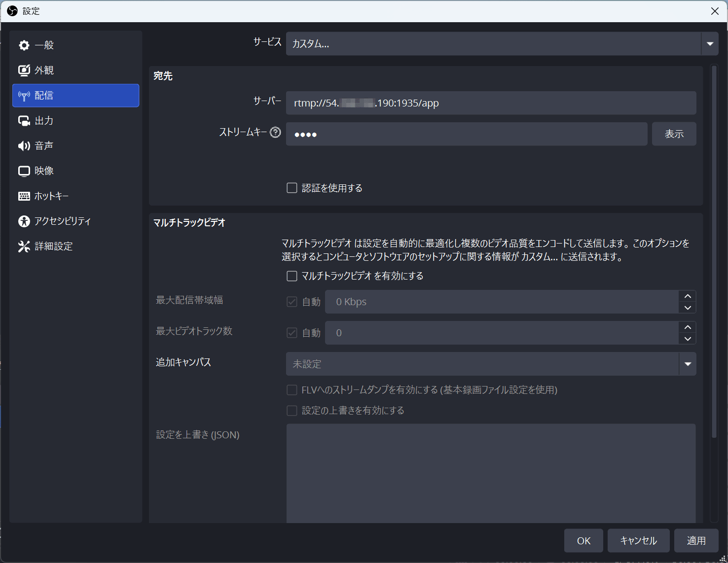
Task: Click the settings panel vertical scrollbar
Action: [714, 251]
